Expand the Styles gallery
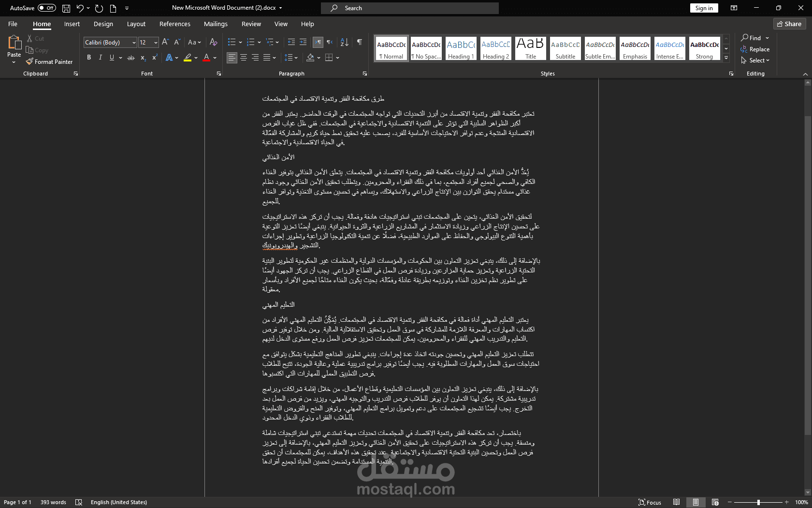Viewport: 812px width, 508px height. pos(726,58)
